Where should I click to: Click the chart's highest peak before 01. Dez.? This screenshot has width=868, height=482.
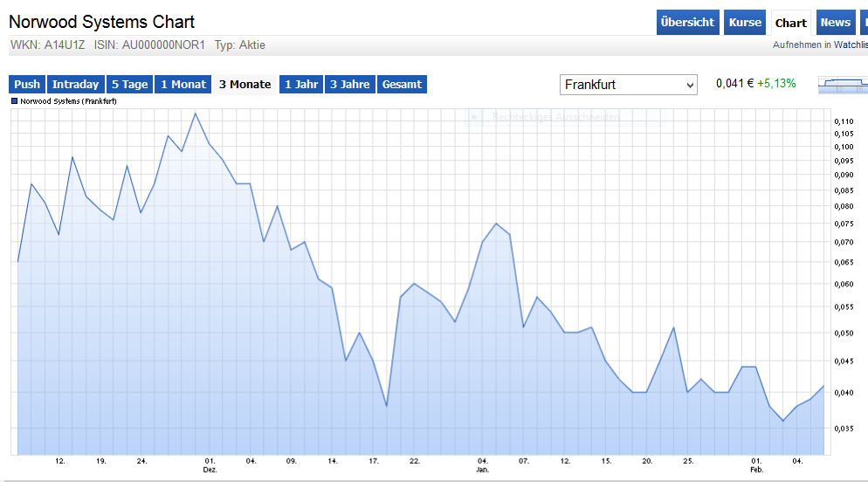pyautogui.click(x=196, y=114)
